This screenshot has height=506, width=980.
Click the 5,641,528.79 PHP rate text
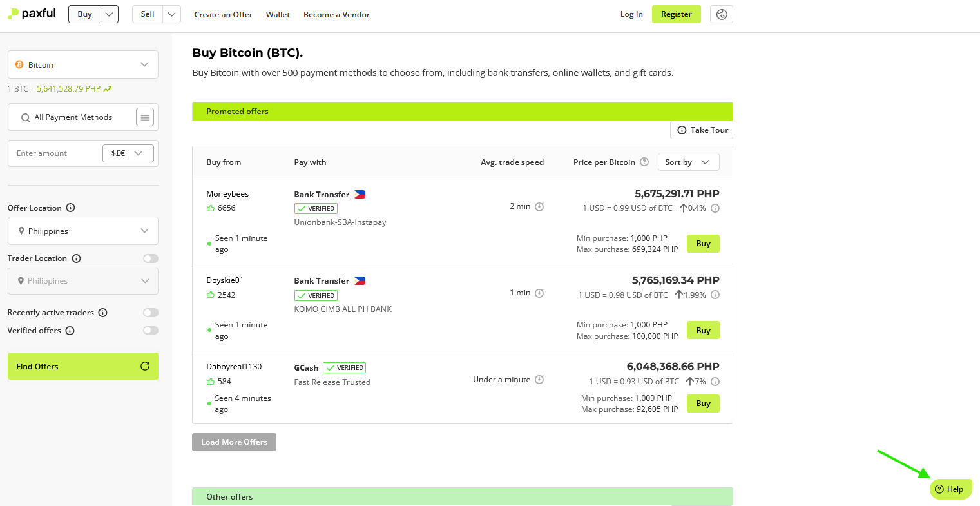(69, 89)
